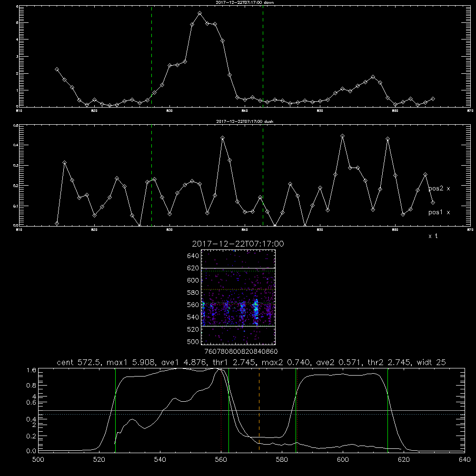This screenshot has height=476, width=476.
Task: Click the x-axis label 580 of profile plot
Action: tap(282, 460)
